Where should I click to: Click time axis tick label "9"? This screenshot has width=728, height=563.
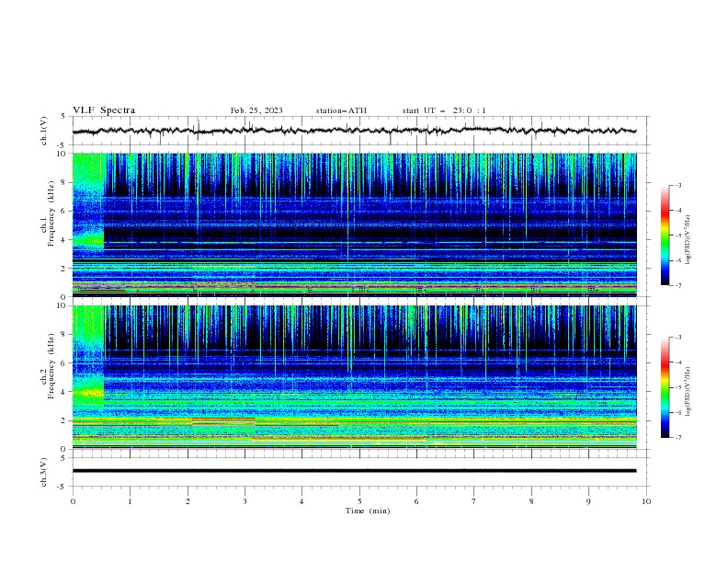588,501
